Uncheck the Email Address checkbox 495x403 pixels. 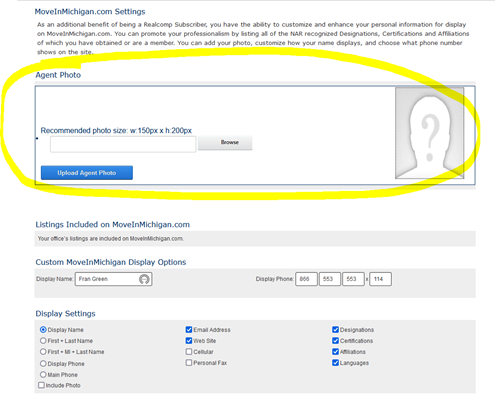(189, 330)
